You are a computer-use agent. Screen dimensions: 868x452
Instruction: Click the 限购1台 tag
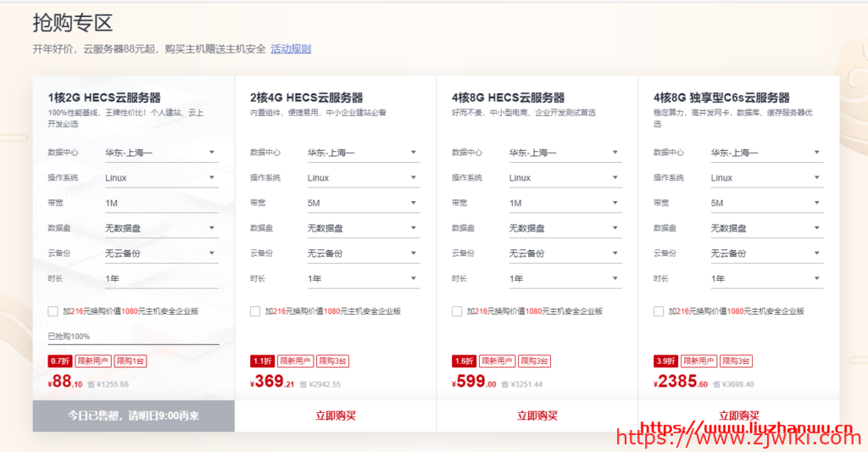click(131, 361)
